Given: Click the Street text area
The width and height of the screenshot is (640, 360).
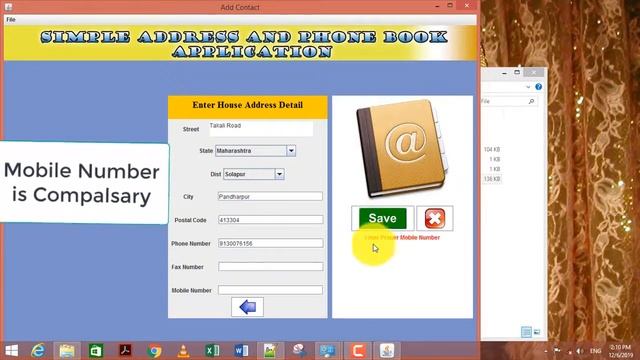Looking at the screenshot, I should 261,129.
